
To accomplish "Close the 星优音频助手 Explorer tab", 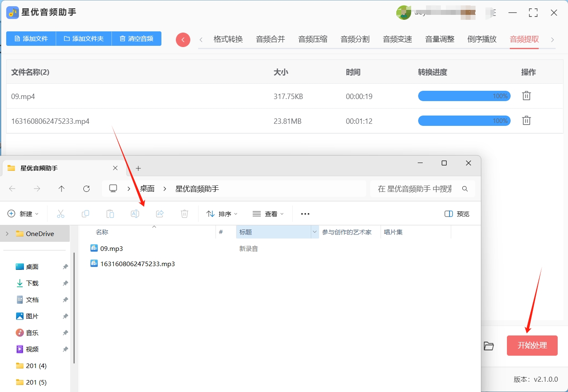I will click(x=115, y=168).
